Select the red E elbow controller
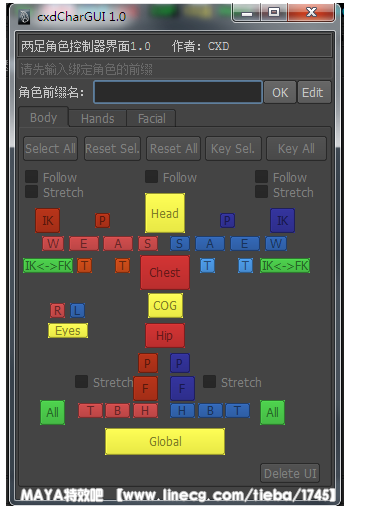 84,243
